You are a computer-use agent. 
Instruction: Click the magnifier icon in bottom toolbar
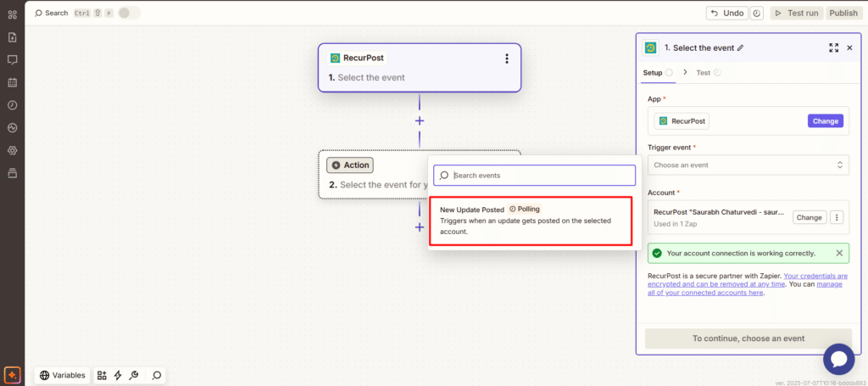pos(157,376)
